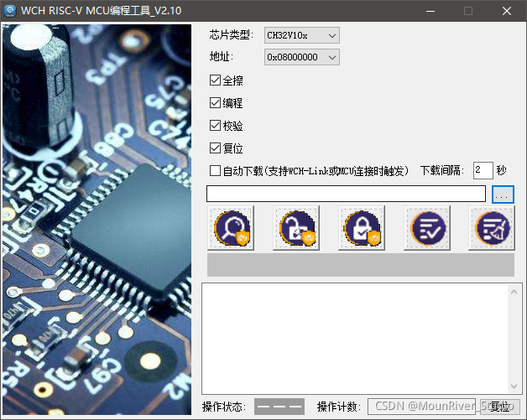Click the query chip protection status icon
Image resolution: width=527 pixels, height=420 pixels.
point(231,228)
